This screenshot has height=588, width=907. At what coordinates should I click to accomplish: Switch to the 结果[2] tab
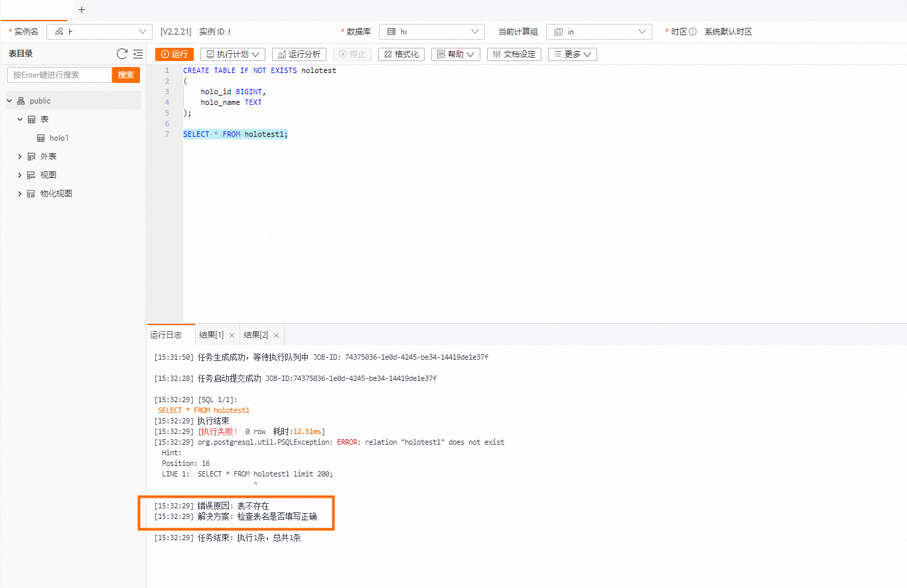(x=256, y=335)
